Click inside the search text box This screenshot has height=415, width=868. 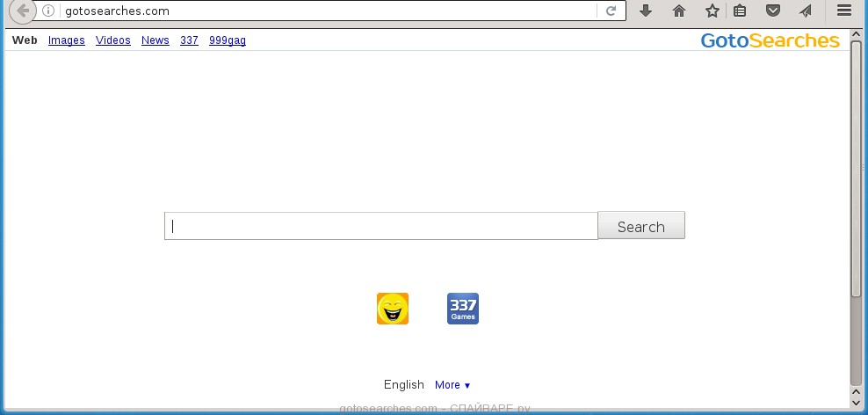pos(380,226)
